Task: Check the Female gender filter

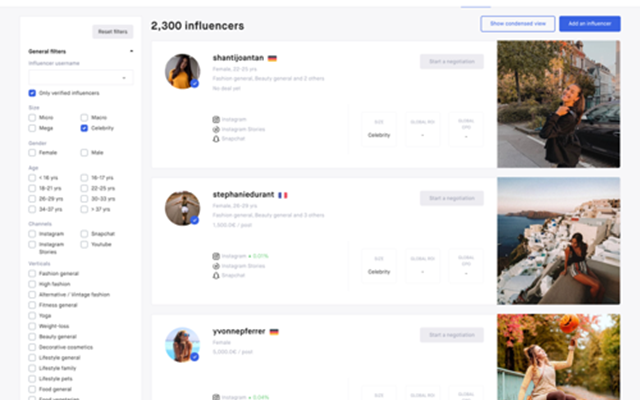Action: 32,153
